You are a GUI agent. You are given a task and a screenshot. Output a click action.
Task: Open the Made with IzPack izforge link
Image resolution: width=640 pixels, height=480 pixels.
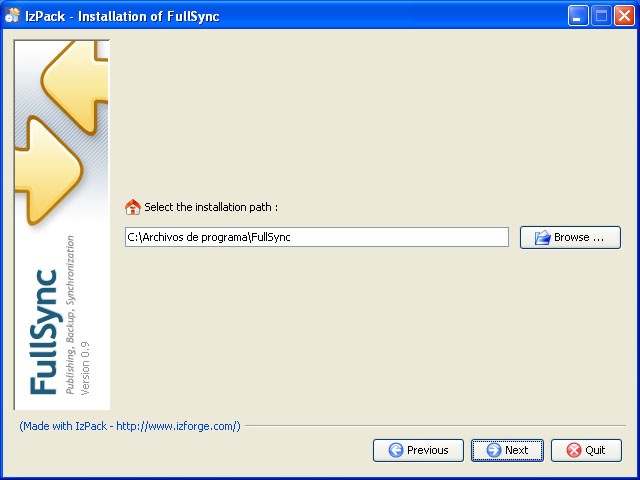tap(130, 426)
